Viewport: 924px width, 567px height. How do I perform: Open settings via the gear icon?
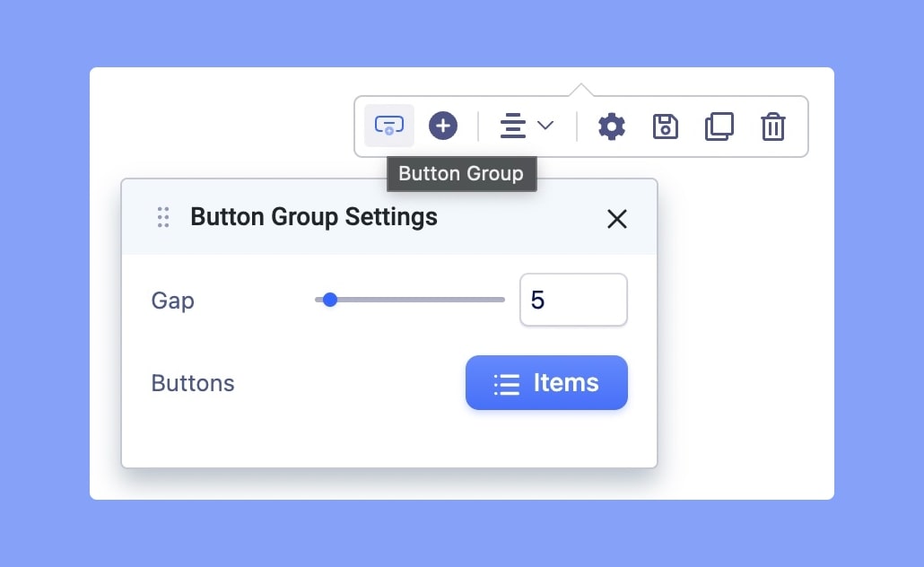pos(612,126)
